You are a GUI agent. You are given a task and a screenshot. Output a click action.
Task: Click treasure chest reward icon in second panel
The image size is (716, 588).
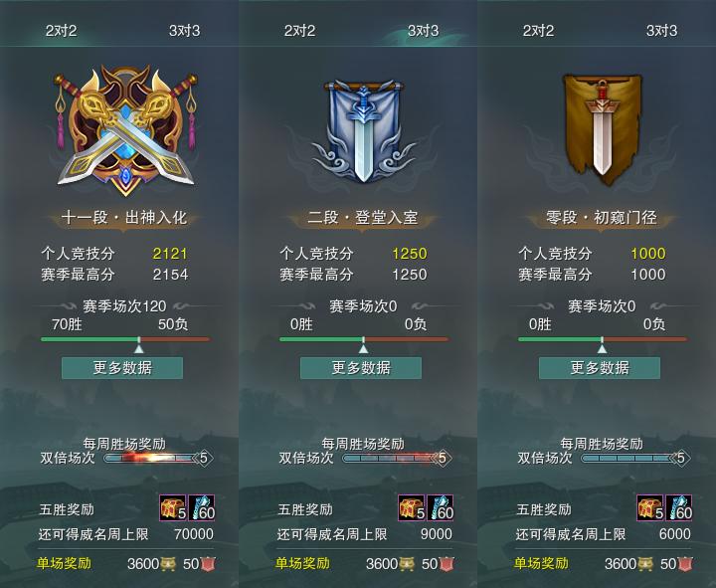point(412,507)
